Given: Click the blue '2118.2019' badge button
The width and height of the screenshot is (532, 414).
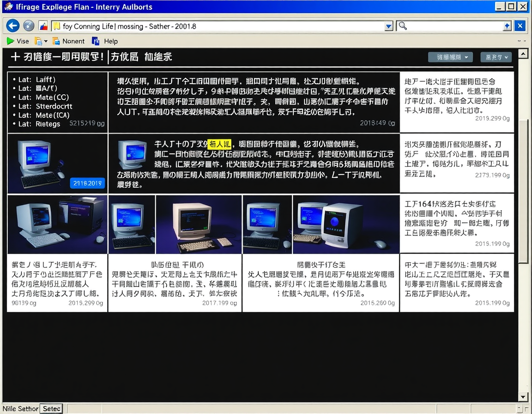Looking at the screenshot, I should point(88,183).
